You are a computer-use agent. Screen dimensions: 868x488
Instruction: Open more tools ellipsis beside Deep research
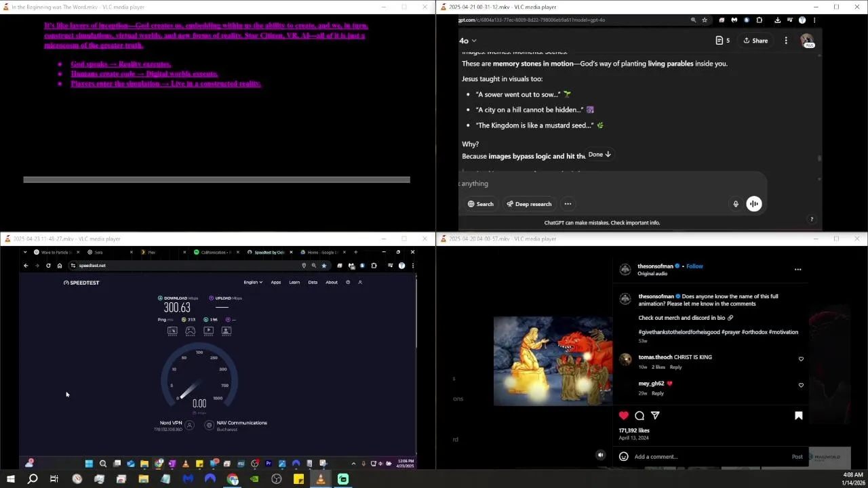tap(568, 204)
